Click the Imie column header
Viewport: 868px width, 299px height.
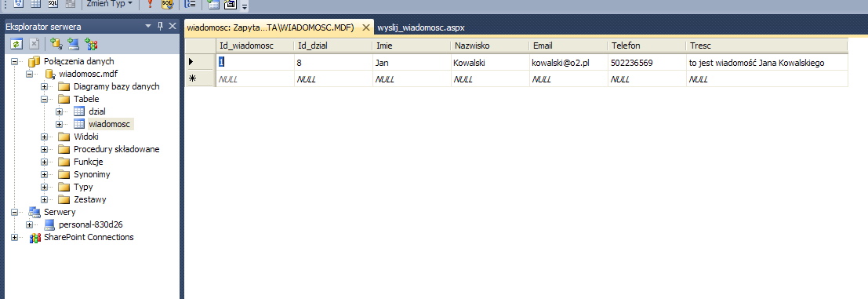coord(412,46)
